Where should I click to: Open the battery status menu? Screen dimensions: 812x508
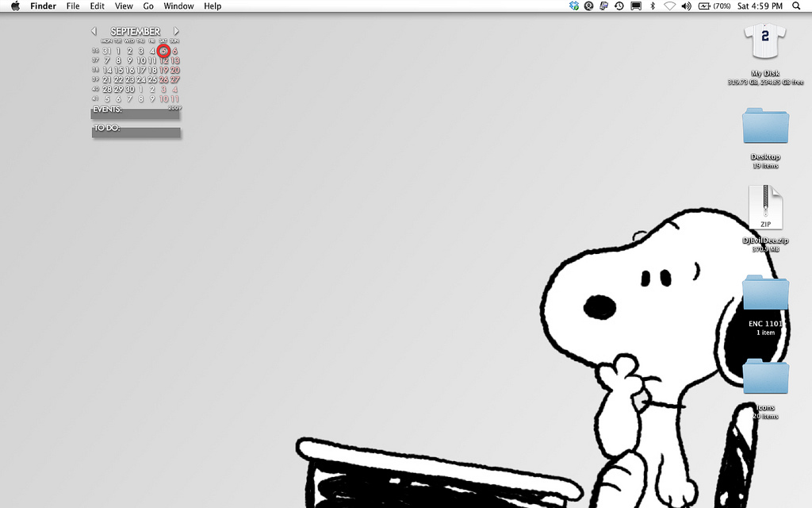[704, 6]
